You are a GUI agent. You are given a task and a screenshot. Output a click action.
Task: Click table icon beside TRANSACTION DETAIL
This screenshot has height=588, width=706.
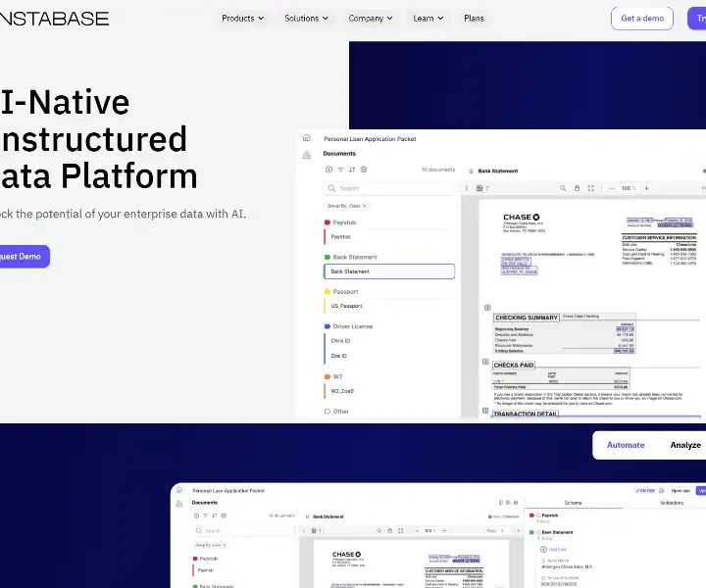pos(485,411)
